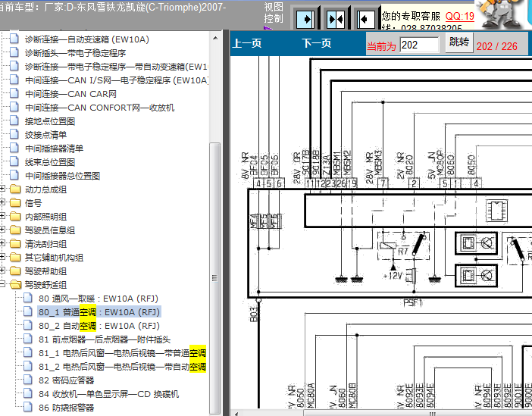The width and height of the screenshot is (532, 416).
Task: Click page icon beside 80 通风—取暖
Action: pyautogui.click(x=28, y=298)
